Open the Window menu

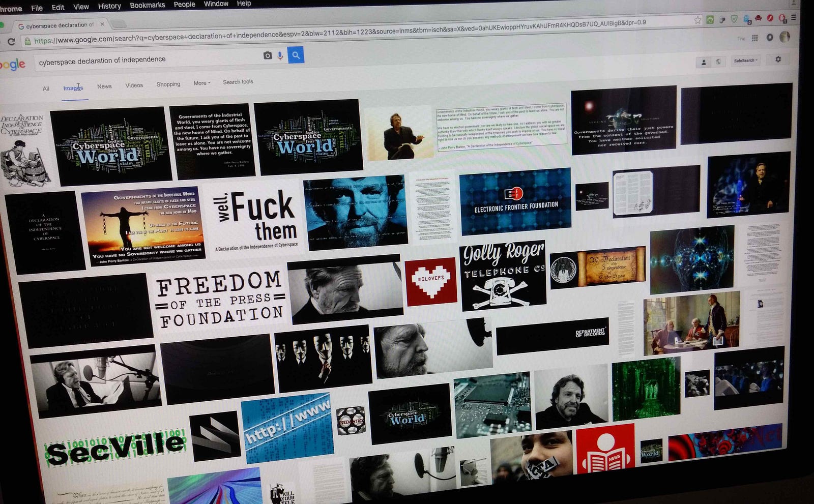pos(216,4)
